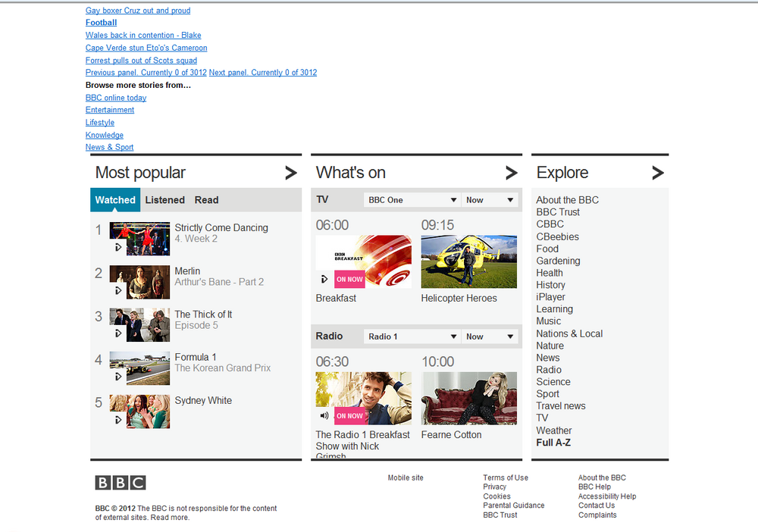Open Contact Us footer link
Screen dimensions: 758x532
(x=597, y=505)
